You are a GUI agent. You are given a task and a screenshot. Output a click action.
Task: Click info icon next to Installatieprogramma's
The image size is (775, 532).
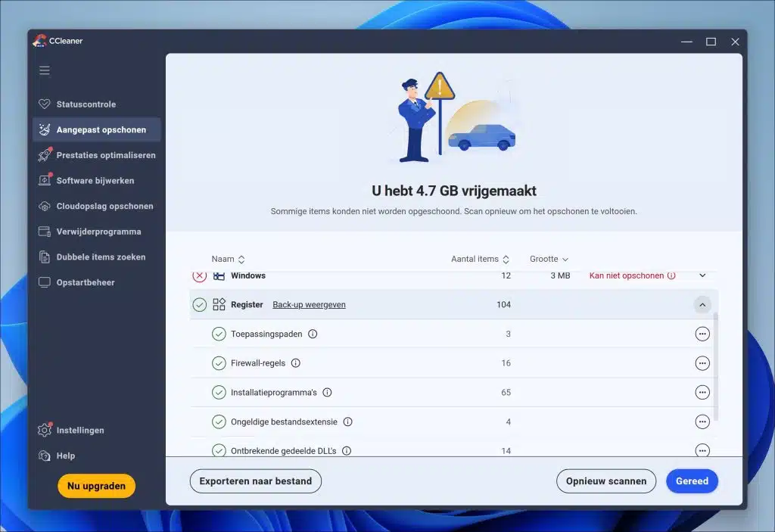tap(327, 392)
